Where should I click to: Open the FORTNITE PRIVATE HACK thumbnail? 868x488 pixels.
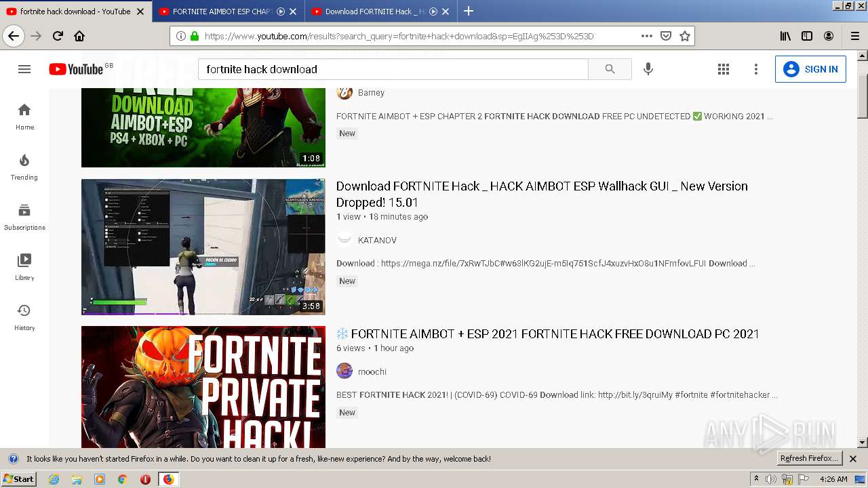tap(203, 387)
